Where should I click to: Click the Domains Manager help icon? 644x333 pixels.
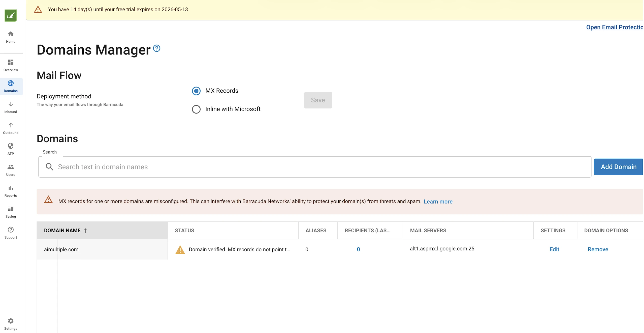click(x=157, y=48)
